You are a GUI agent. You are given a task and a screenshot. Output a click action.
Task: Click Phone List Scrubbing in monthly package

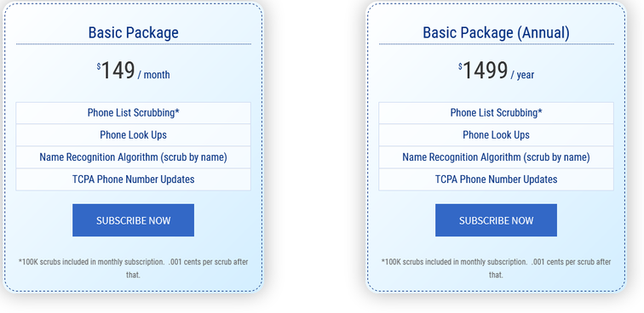[x=133, y=113]
